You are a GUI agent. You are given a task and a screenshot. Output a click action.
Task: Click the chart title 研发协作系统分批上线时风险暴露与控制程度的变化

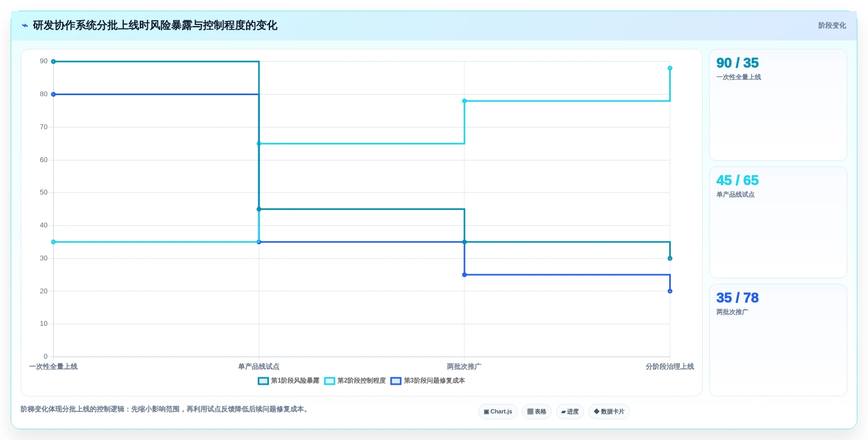(x=155, y=26)
